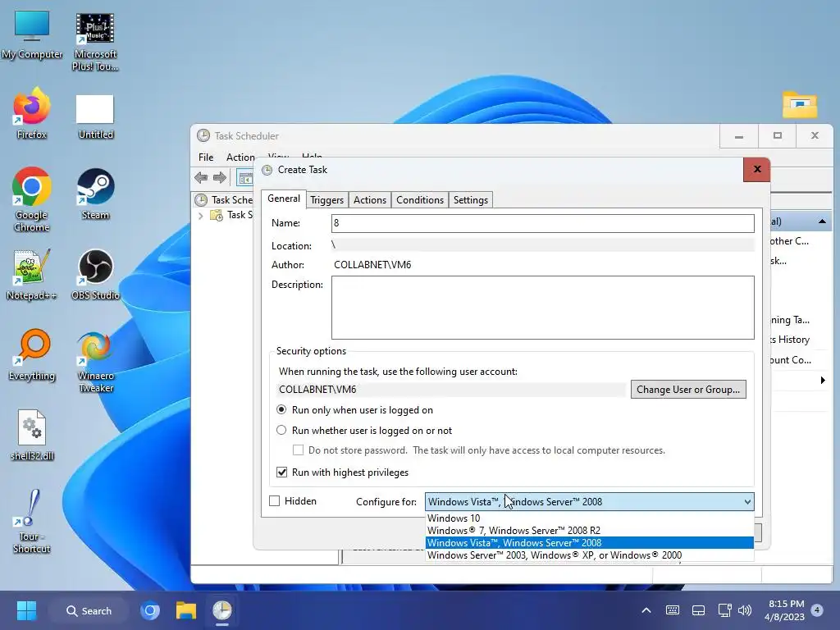
Task: Click the touchpad tray icon beside the keyboard
Action: pyautogui.click(x=698, y=610)
